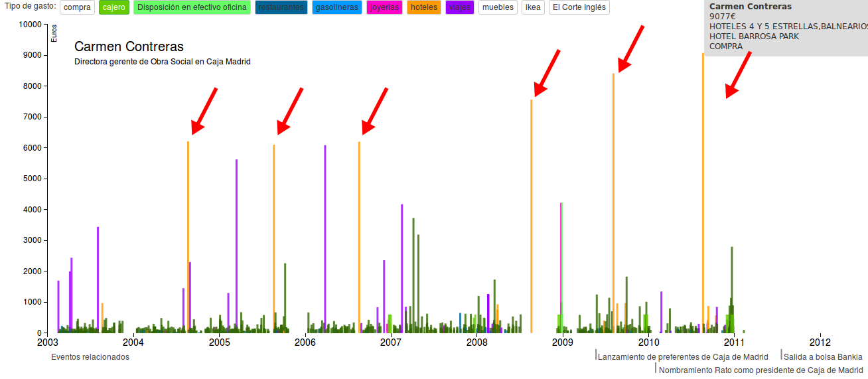
Task: Select the 7500 euro orange bar in 2008
Action: pos(532,219)
